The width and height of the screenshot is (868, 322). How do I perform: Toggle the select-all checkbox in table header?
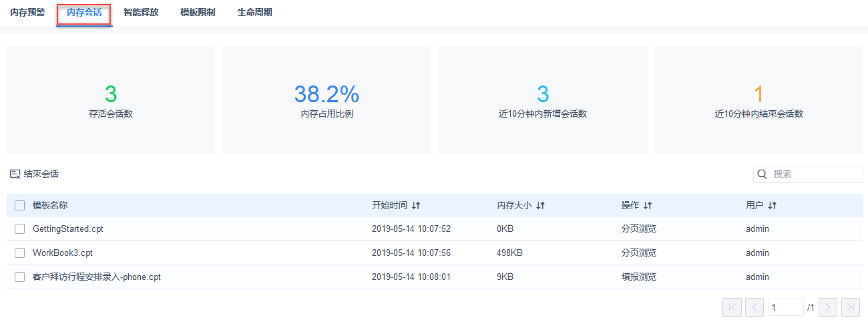pos(20,206)
